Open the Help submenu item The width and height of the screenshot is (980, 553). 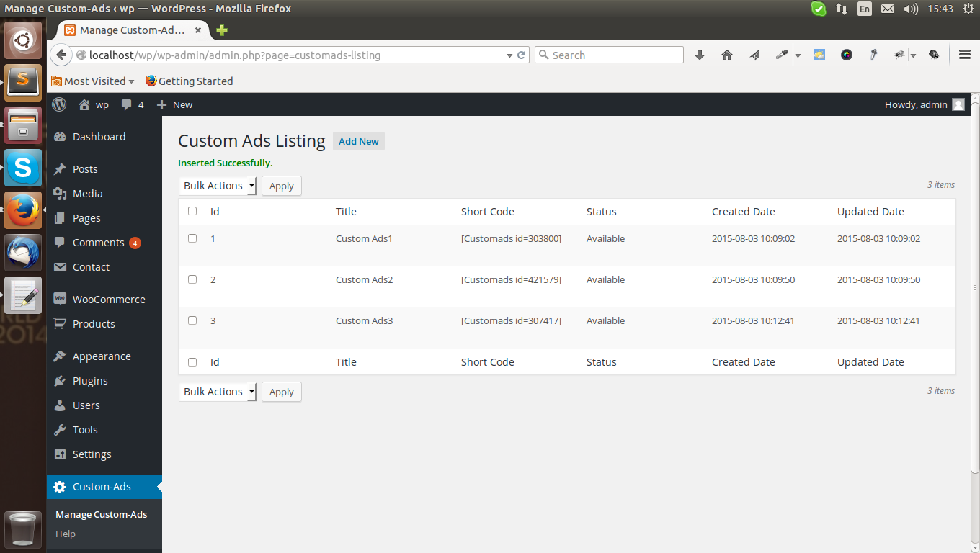pos(66,534)
